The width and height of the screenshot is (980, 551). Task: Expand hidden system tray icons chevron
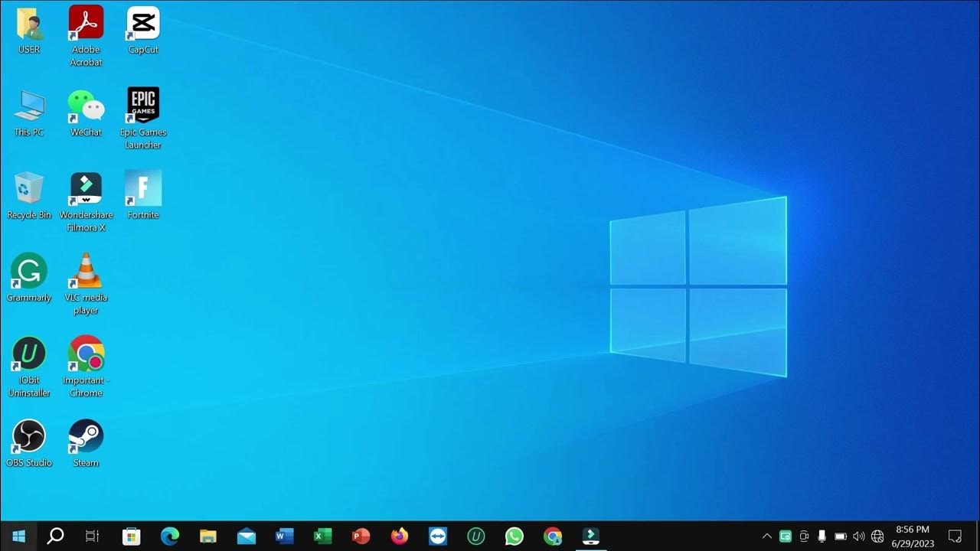767,536
